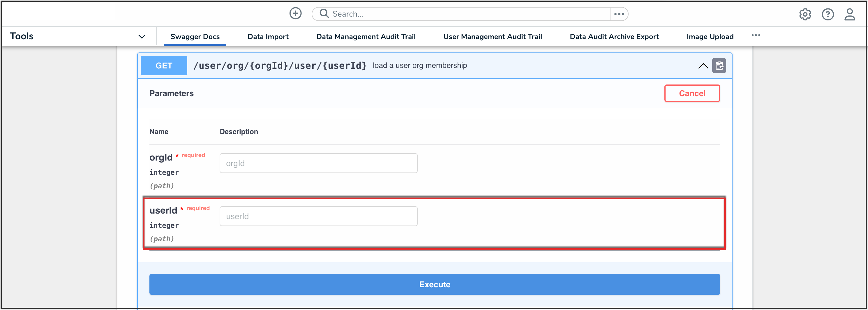Screen dimensions: 868x310
Task: Expand the GET method label
Action: pos(164,65)
